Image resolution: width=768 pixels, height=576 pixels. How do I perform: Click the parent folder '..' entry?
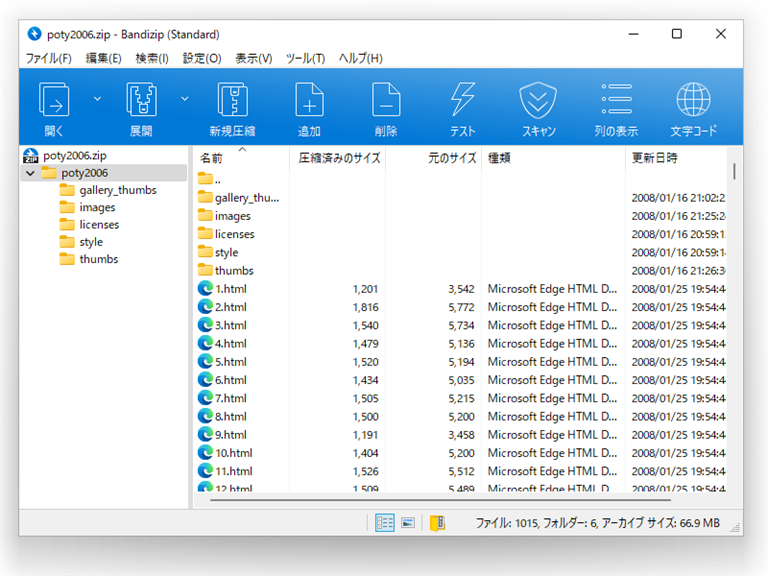pos(210,179)
